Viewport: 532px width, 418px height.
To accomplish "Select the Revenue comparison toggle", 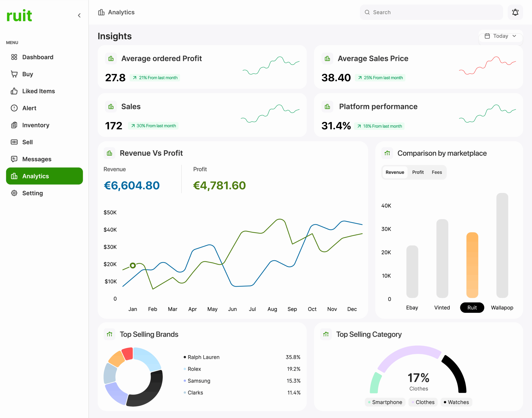I will pyautogui.click(x=395, y=172).
